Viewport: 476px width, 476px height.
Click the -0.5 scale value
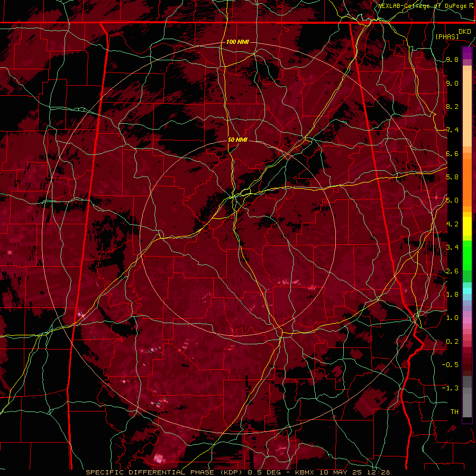[x=450, y=365]
